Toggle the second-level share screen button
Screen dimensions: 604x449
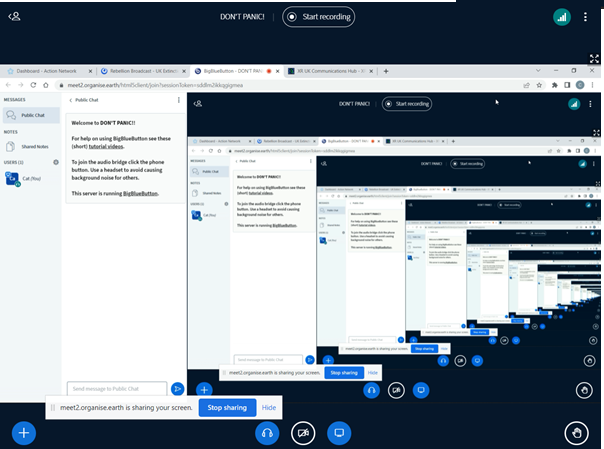click(x=421, y=390)
